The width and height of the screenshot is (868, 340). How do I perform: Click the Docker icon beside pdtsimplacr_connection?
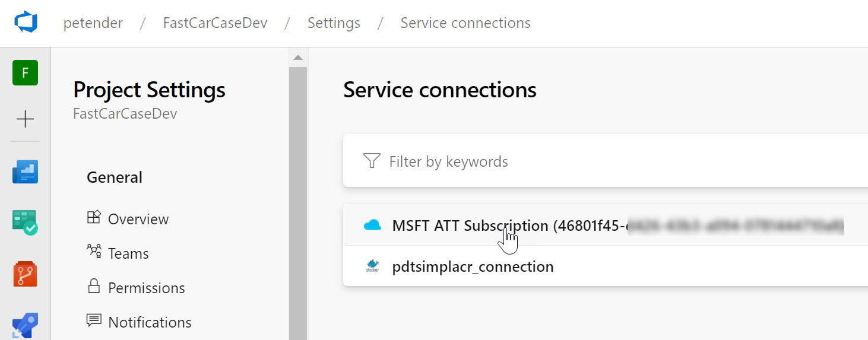pos(372,266)
